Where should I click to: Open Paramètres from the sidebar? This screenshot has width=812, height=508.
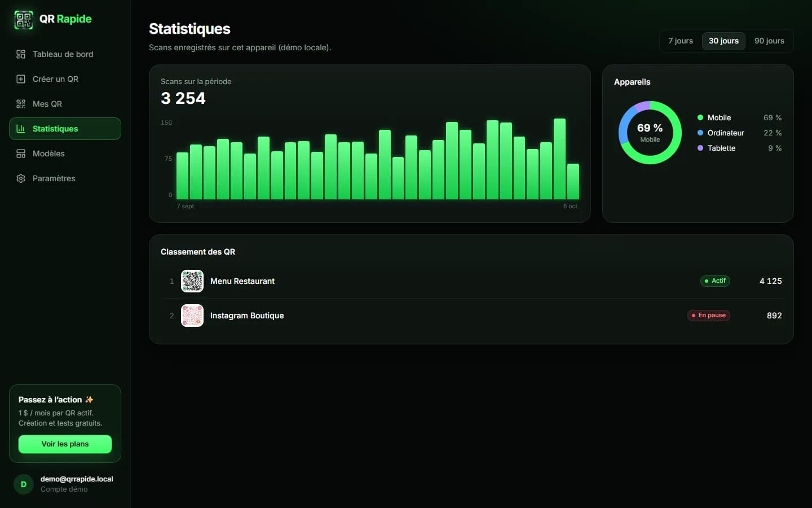tap(65, 178)
